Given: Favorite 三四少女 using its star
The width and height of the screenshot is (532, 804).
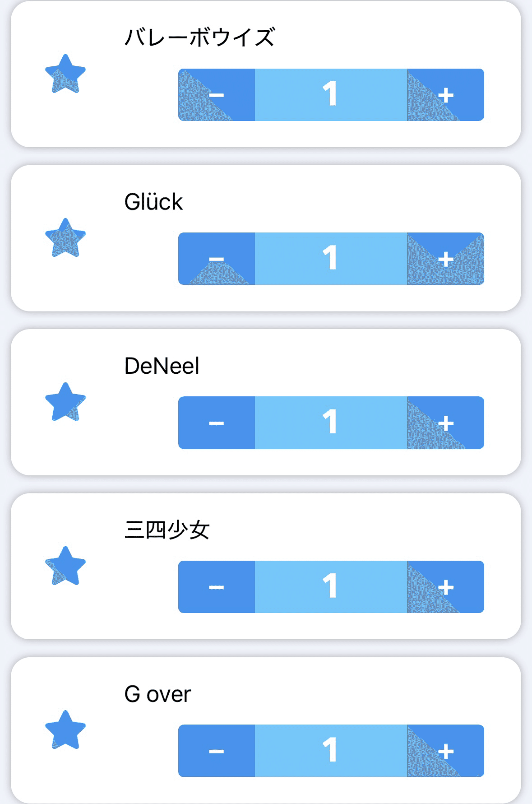Looking at the screenshot, I should click(65, 566).
